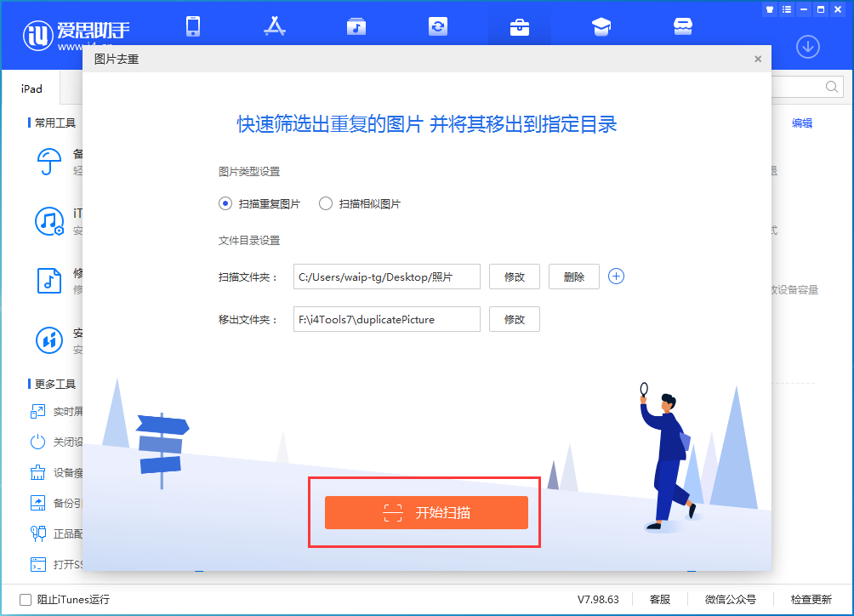Click the list menu icon in title bar
854x616 pixels.
click(x=787, y=9)
